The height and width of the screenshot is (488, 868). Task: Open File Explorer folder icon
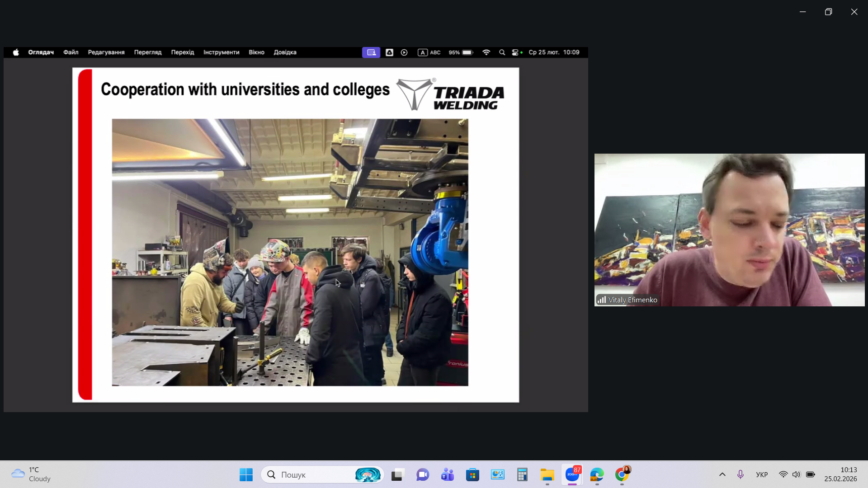pos(547,474)
